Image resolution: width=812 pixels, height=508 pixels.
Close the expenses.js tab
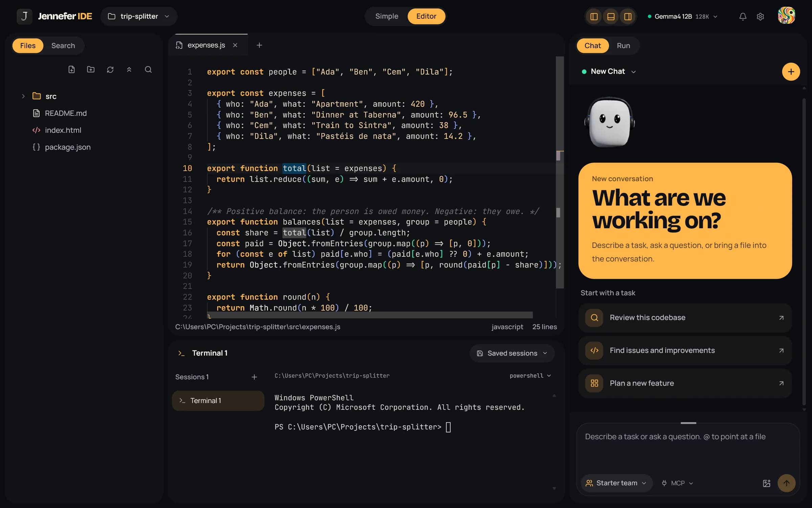(x=235, y=45)
